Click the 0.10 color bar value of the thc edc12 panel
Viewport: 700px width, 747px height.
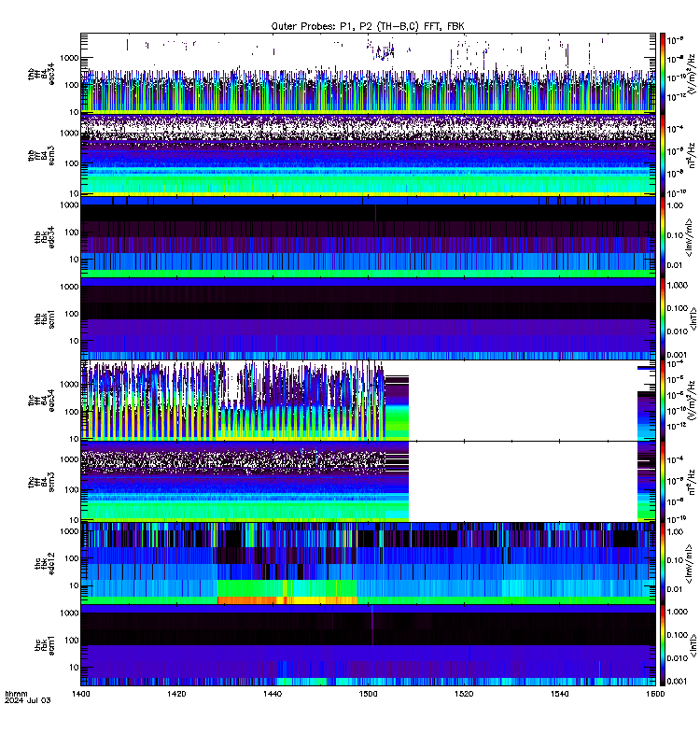pyautogui.click(x=675, y=560)
